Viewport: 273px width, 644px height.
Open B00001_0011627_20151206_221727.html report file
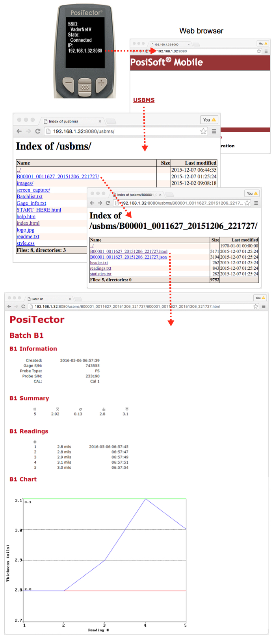click(129, 252)
